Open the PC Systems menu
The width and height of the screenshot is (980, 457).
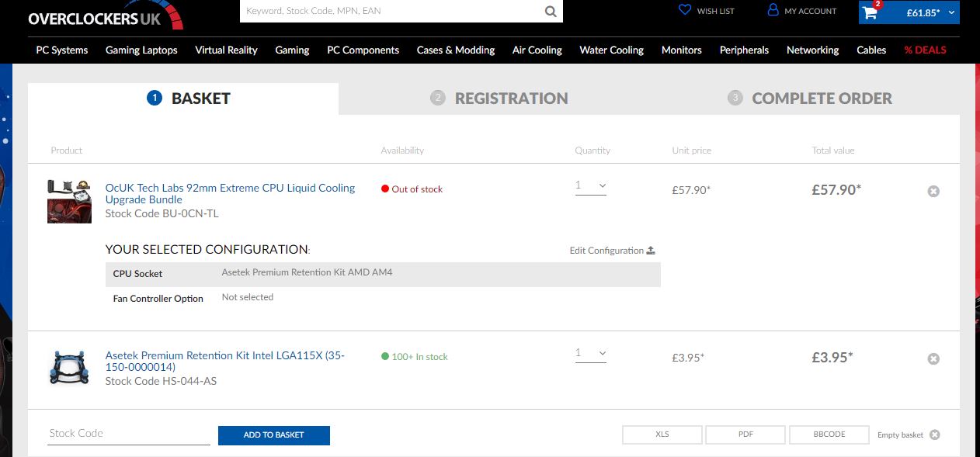point(62,50)
